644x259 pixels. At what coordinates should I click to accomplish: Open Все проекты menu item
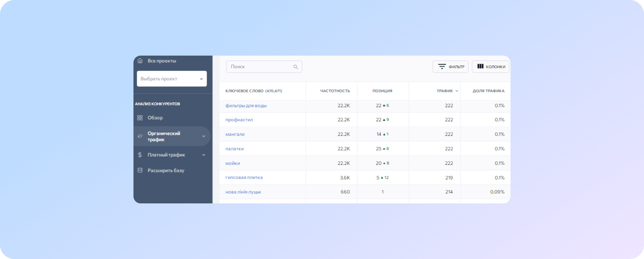coord(162,61)
